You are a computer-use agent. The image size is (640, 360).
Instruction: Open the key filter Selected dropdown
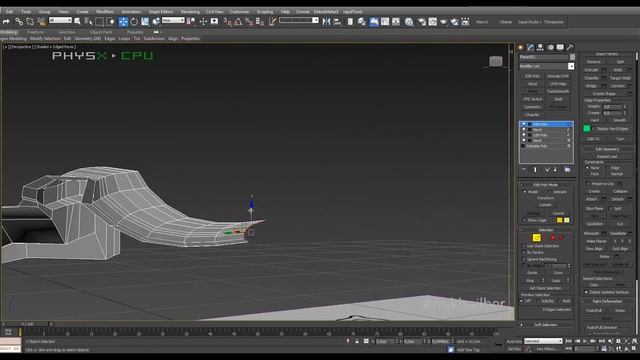coord(543,341)
